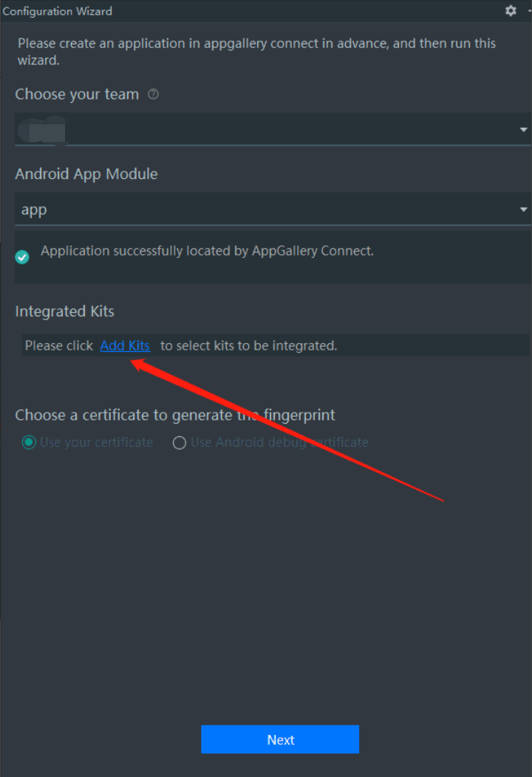The width and height of the screenshot is (532, 777).
Task: Open the Configuration Wizard settings gear
Action: click(x=511, y=11)
